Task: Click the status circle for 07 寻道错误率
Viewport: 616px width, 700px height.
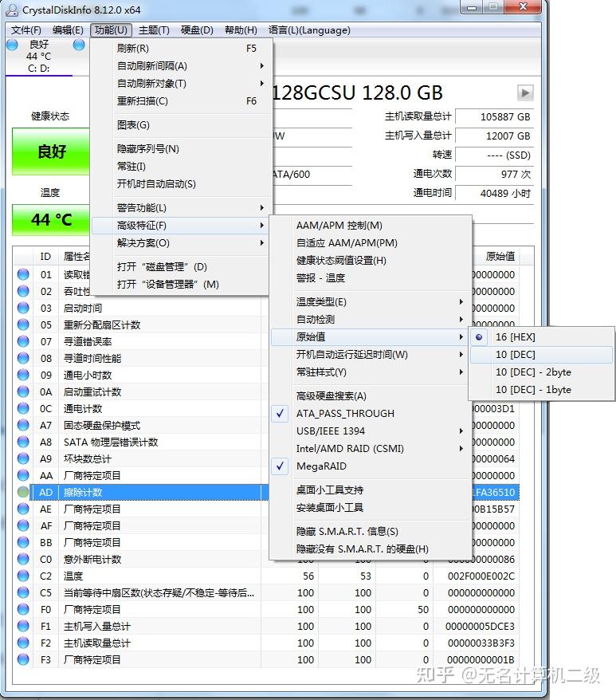Action: 23,341
